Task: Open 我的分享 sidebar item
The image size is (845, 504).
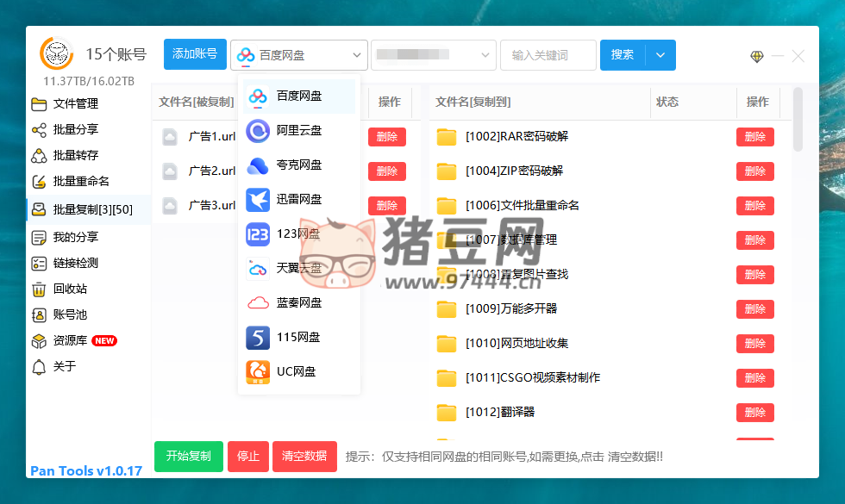Action: 76,238
